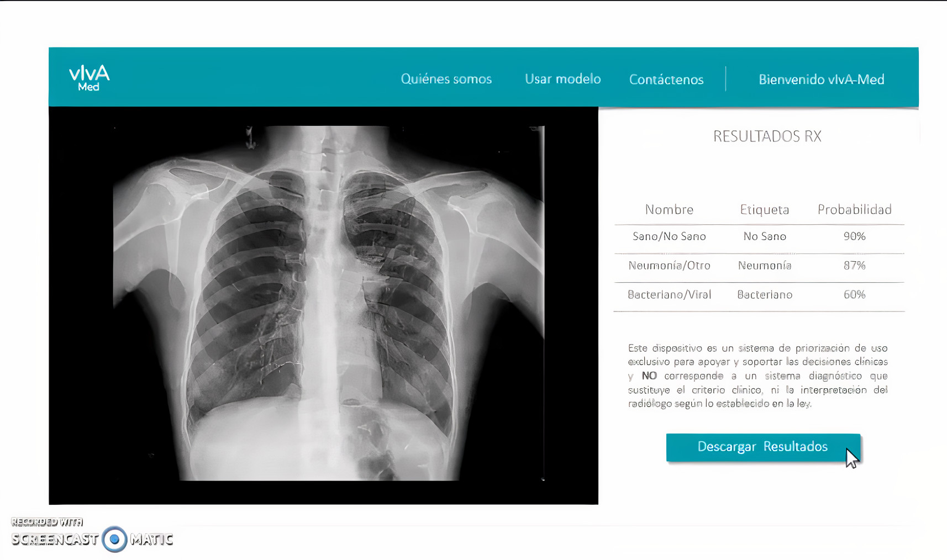The image size is (947, 560).
Task: Click the chest X-ray image
Action: [328, 303]
